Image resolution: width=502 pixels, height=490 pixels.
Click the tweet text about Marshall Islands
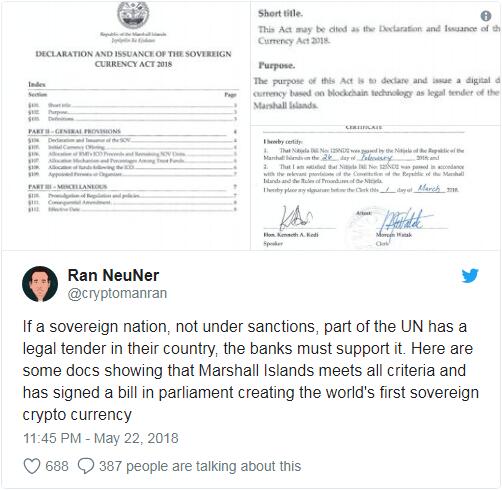[x=251, y=370]
